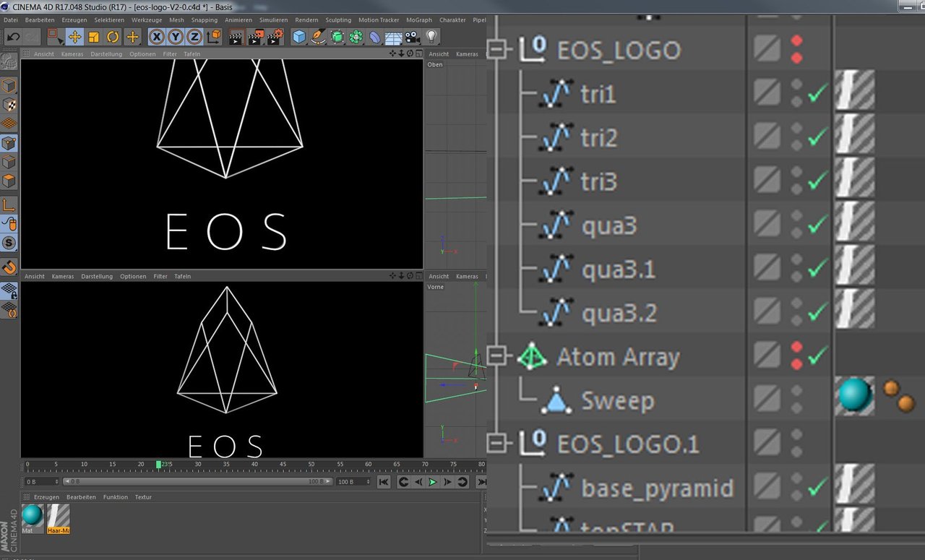Activate the Move tool
Viewport: 925px width, 560px height.
(x=74, y=36)
